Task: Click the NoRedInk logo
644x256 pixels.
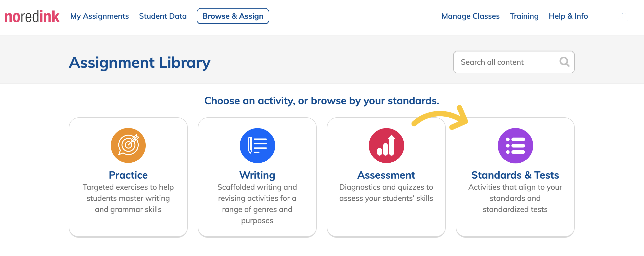Action: (x=32, y=17)
